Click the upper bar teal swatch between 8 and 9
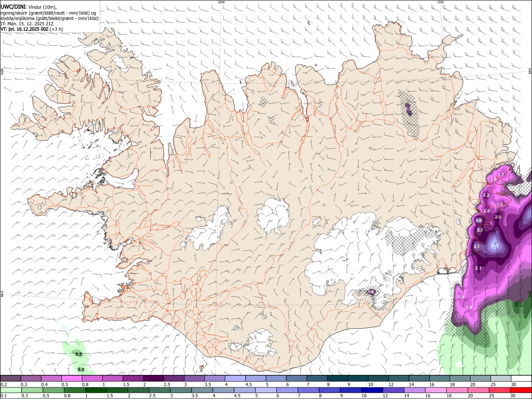This screenshot has width=532, height=399. [x=337, y=379]
